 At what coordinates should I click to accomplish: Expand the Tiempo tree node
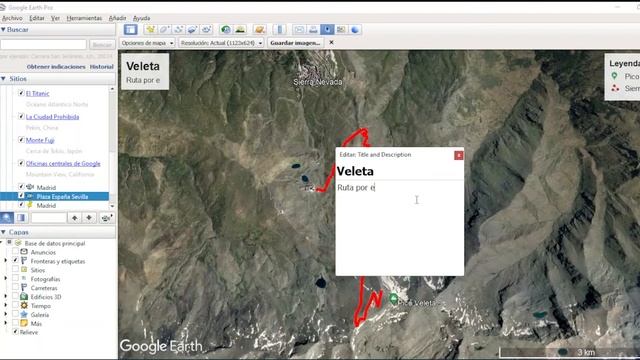tap(5, 305)
